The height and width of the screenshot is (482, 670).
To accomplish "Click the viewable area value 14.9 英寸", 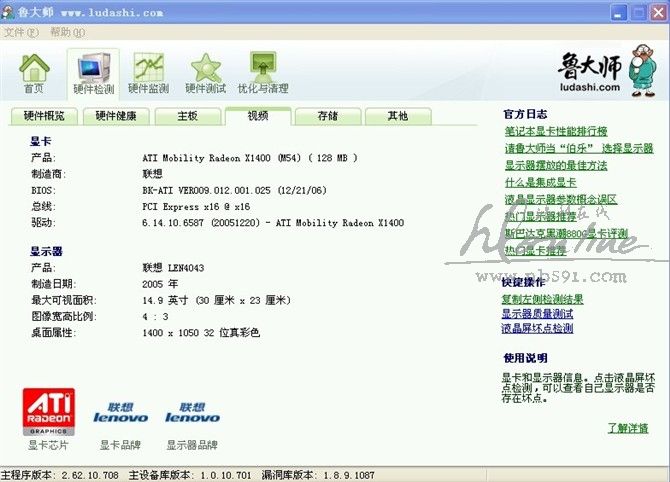I will 165,300.
